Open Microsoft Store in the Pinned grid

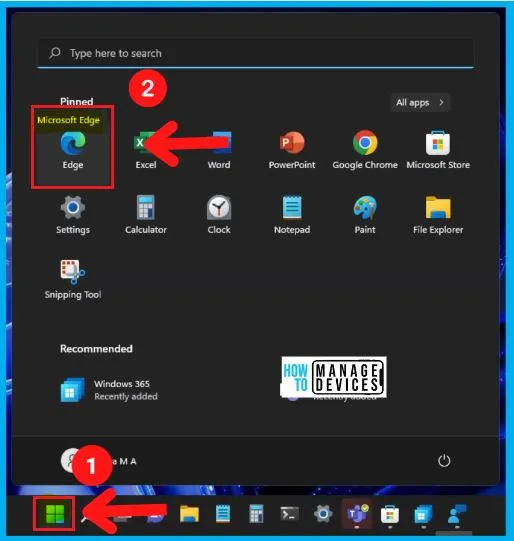pyautogui.click(x=438, y=150)
